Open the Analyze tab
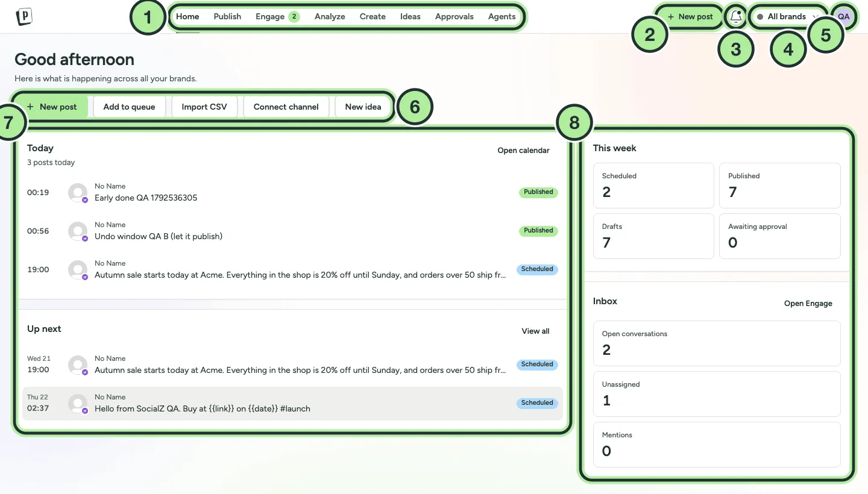The image size is (868, 494). 330,17
